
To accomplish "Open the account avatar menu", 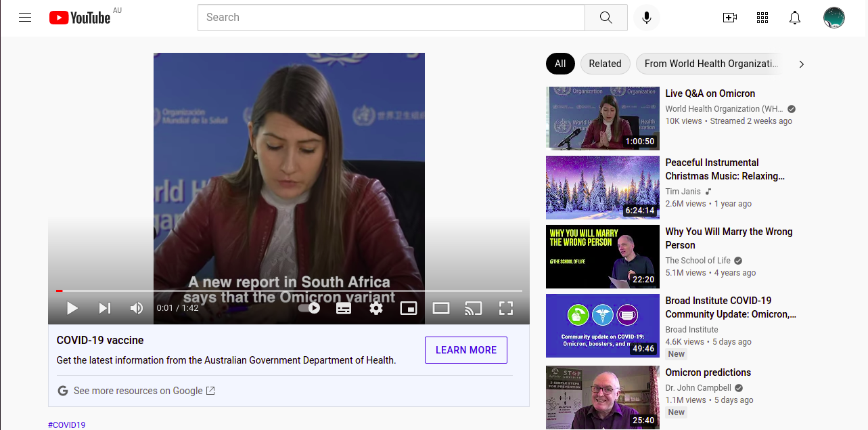I will pos(833,18).
